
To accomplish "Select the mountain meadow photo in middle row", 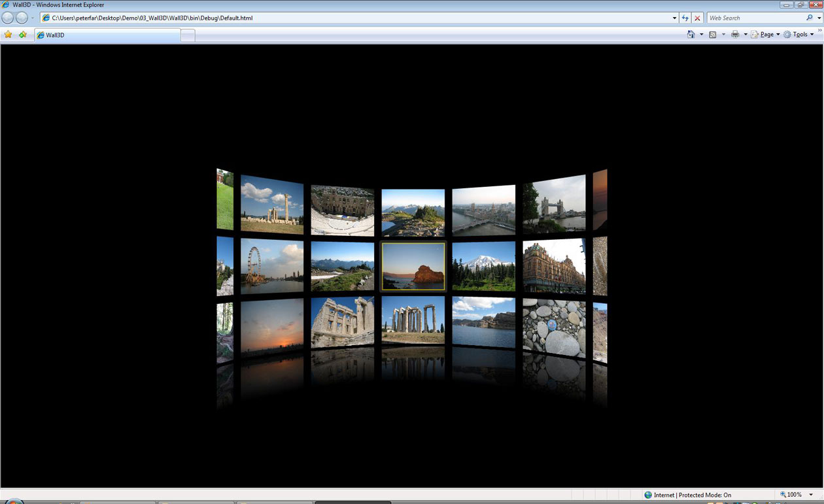I will click(x=343, y=266).
